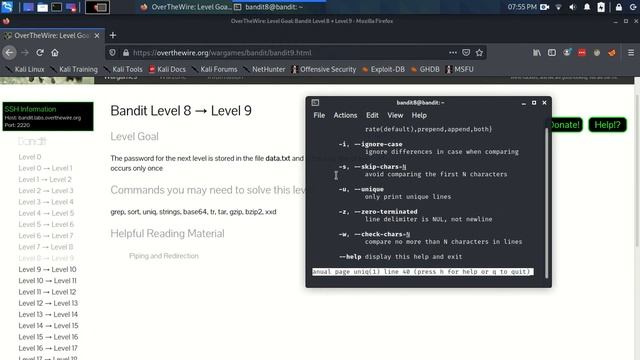Screen dimensions: 640x360
Task: Go to Level 10 → Level 11 in sidebar
Action: [x=47, y=281]
